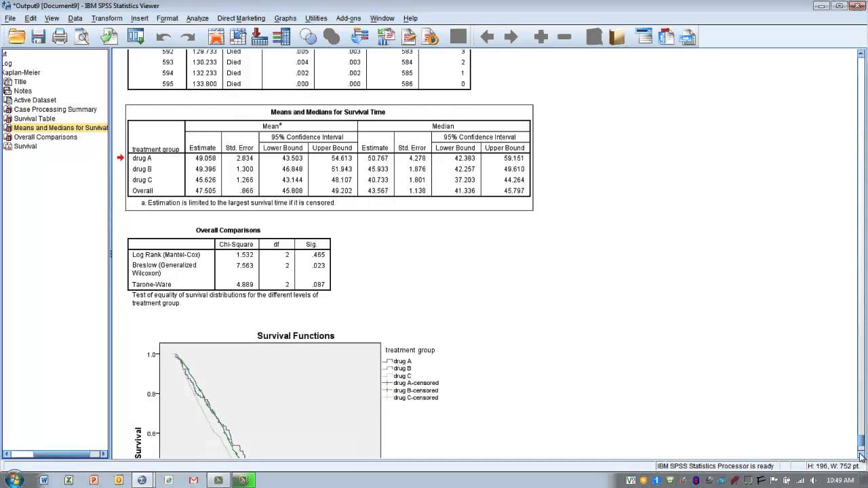The image size is (868, 488).
Task: Undo the last action using the toolbar arrow
Action: click(x=163, y=37)
